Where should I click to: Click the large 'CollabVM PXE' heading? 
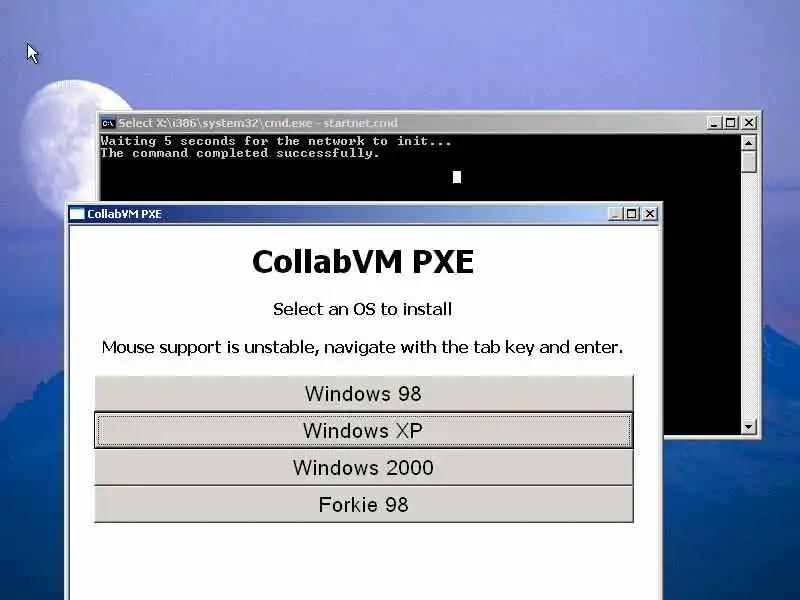click(x=363, y=262)
